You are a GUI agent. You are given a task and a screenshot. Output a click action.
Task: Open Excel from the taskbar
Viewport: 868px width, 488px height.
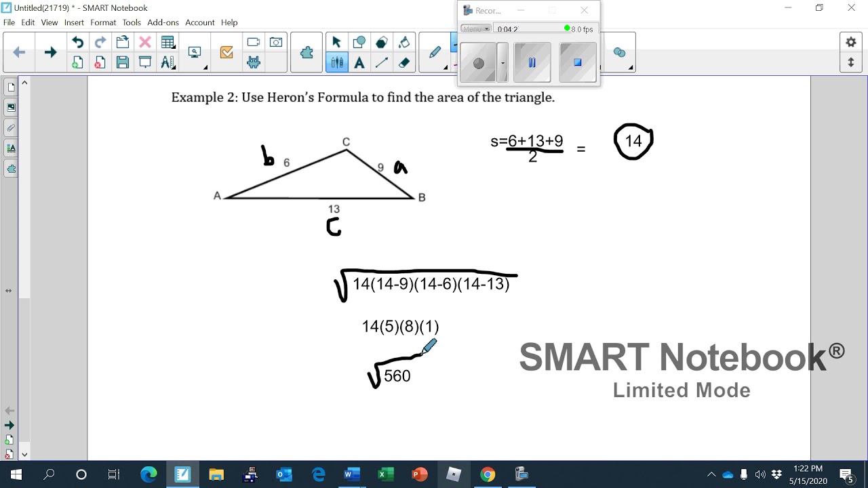click(x=386, y=474)
